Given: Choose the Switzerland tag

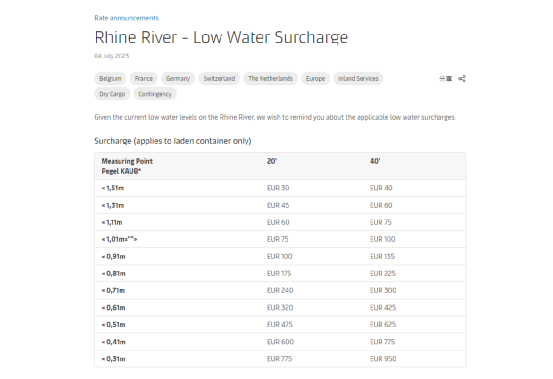Looking at the screenshot, I should (x=219, y=78).
